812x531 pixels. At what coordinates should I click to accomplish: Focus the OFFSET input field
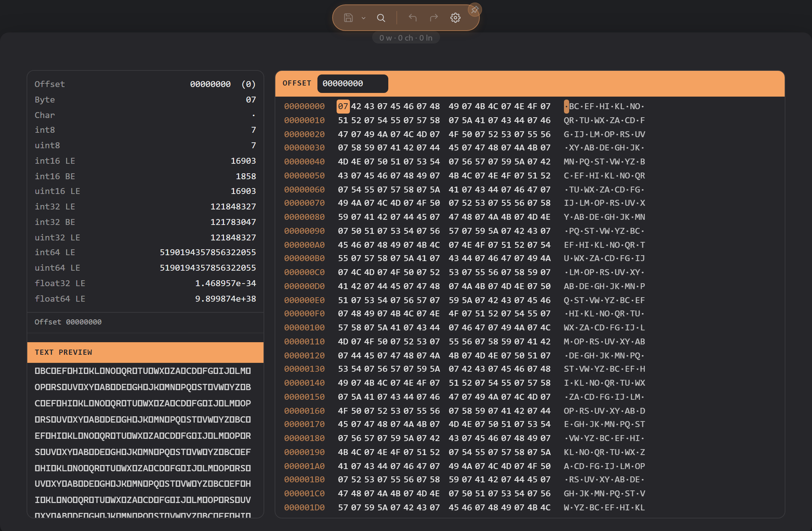click(352, 84)
